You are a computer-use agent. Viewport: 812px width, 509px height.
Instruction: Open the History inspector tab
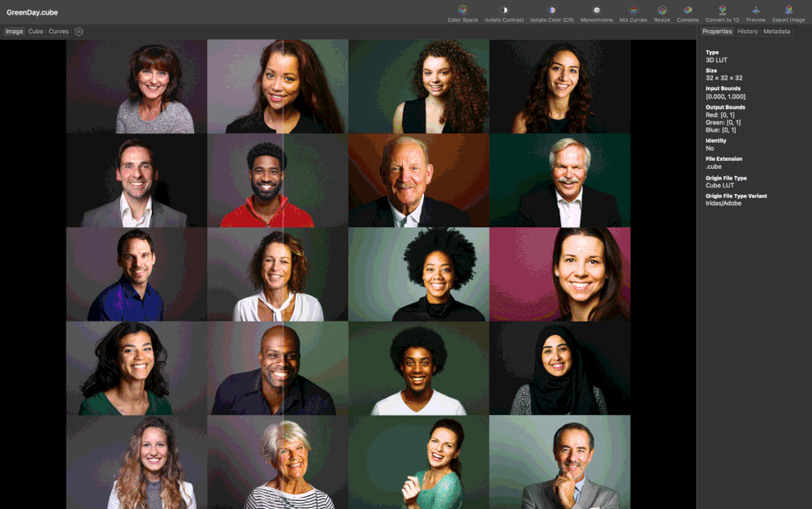click(x=747, y=32)
